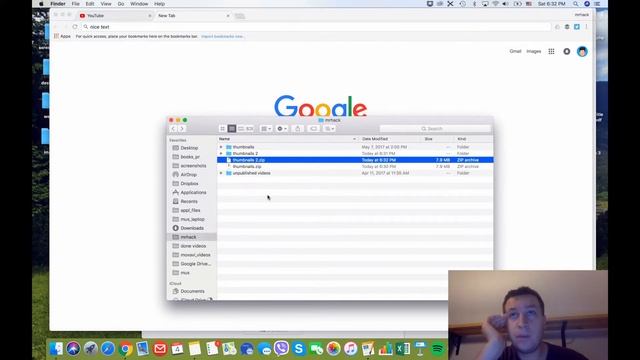Open Excel from the Dock
640x360 pixels.
pyautogui.click(x=402, y=349)
